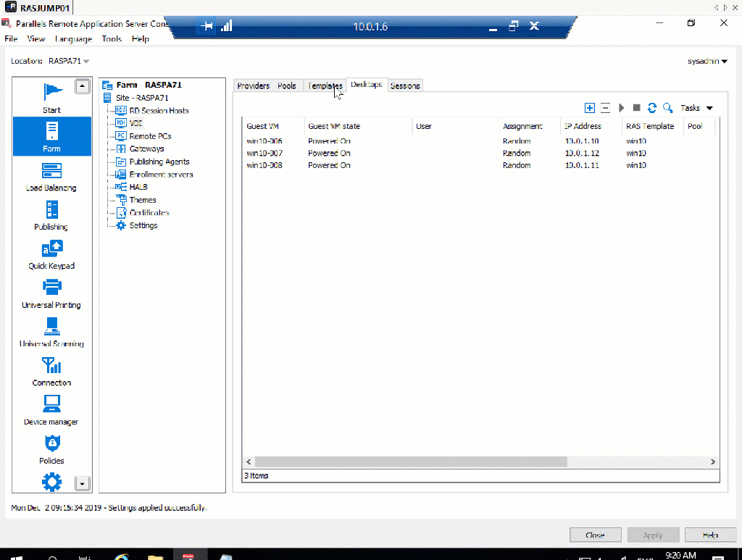This screenshot has width=742, height=560.
Task: Sort by Guest VM column header
Action: [273, 126]
